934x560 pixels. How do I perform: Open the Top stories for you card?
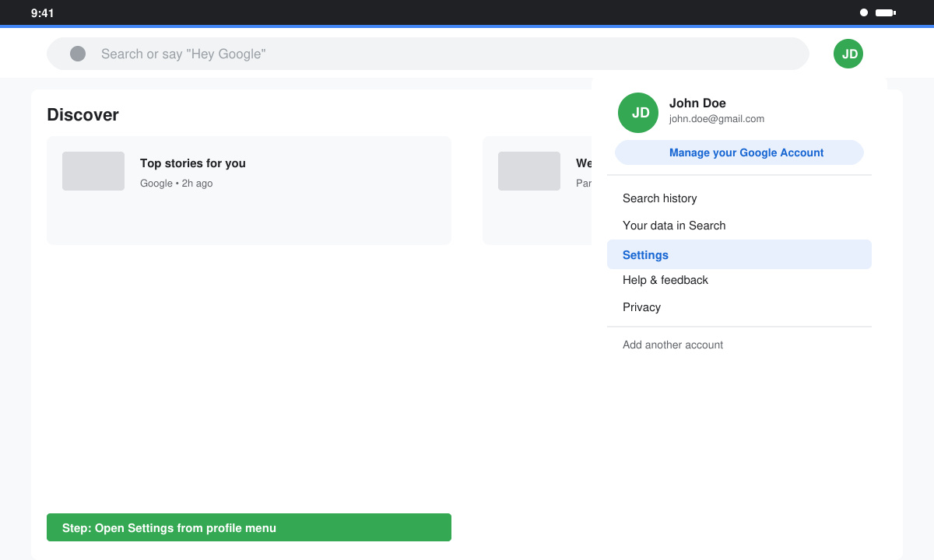(x=249, y=191)
